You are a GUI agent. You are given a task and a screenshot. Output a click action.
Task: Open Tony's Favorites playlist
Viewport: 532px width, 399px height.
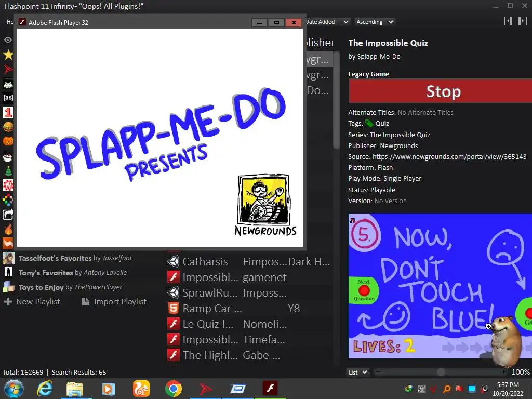pos(73,272)
